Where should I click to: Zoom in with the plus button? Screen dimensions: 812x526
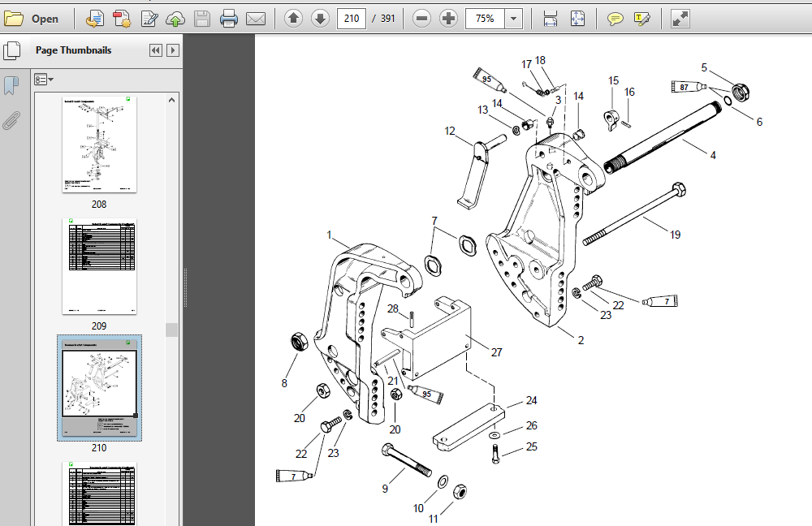click(448, 19)
